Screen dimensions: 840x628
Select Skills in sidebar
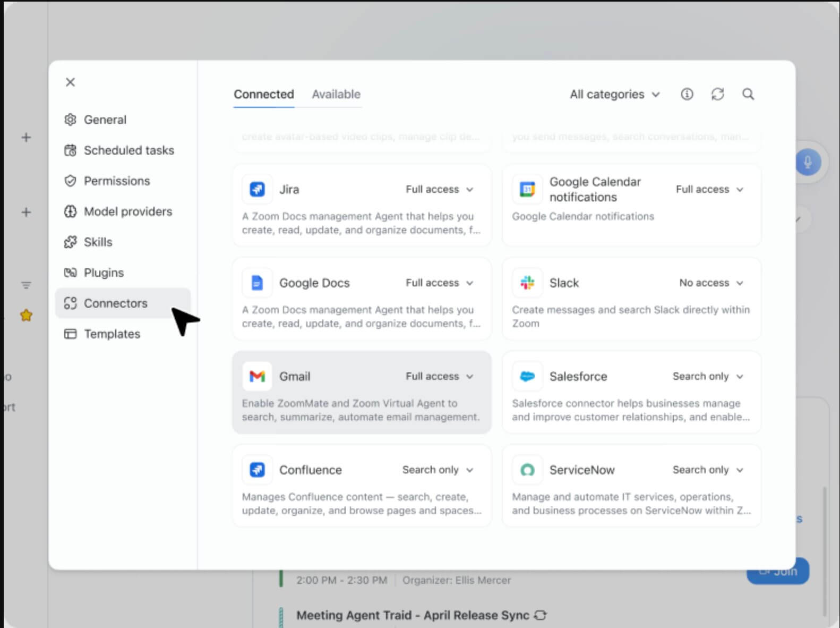123,242
